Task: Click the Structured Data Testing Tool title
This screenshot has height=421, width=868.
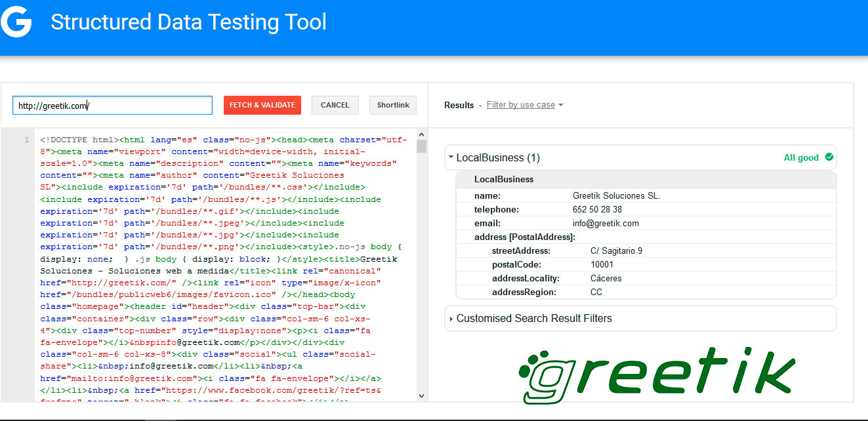Action: [x=188, y=22]
